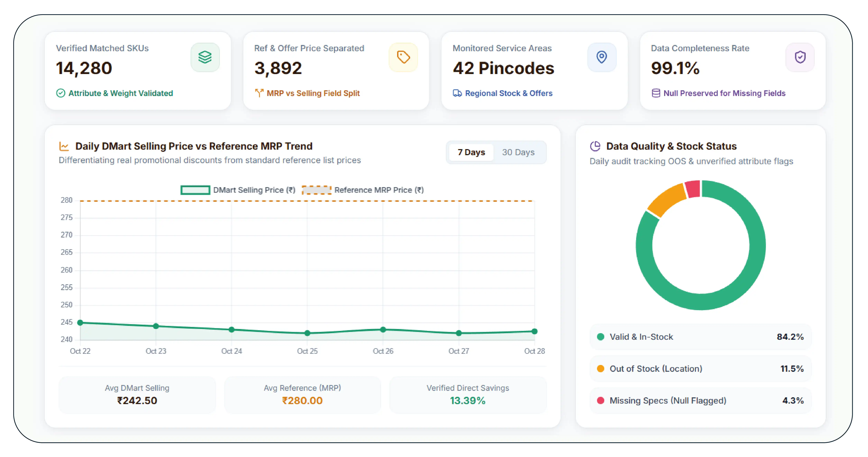868x457 pixels.
Task: Click the shield check icon
Action: (800, 57)
